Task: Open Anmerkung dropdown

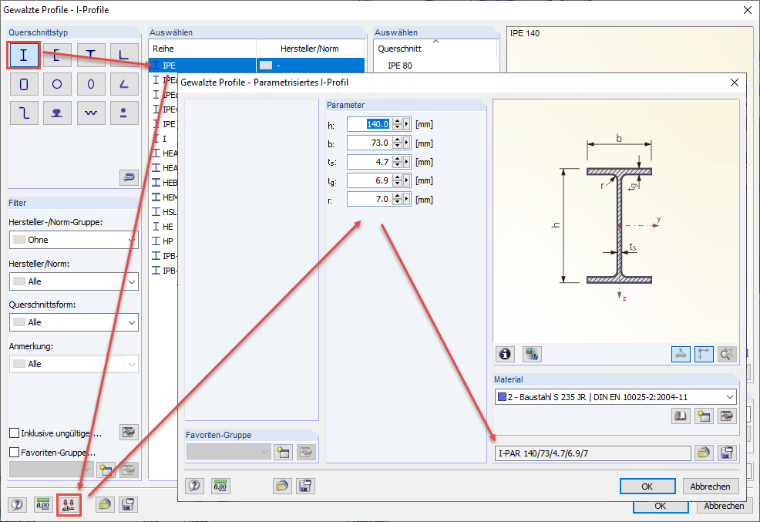Action: tap(74, 364)
